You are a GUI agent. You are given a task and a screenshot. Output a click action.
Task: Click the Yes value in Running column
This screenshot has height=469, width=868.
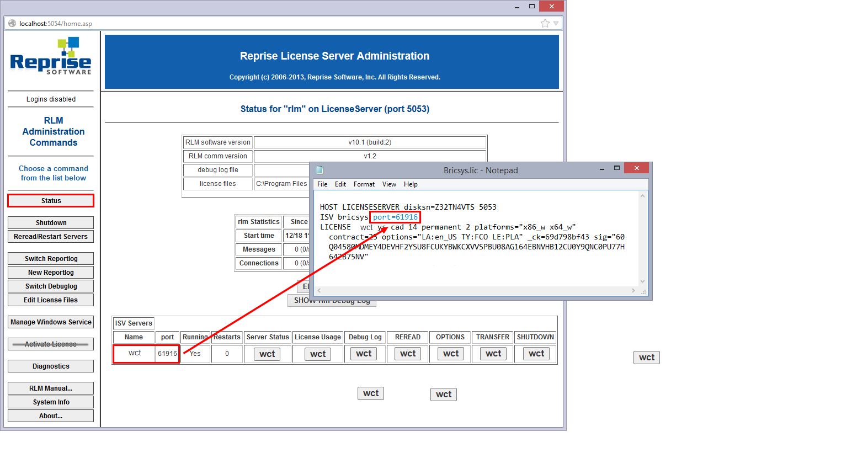pyautogui.click(x=195, y=354)
